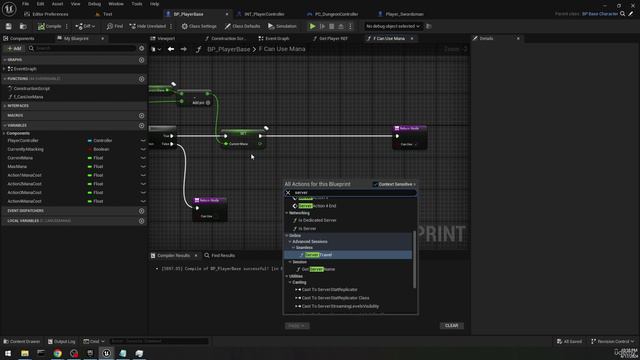Select the CurrentMana variable
The height and width of the screenshot is (360, 640).
(20, 158)
